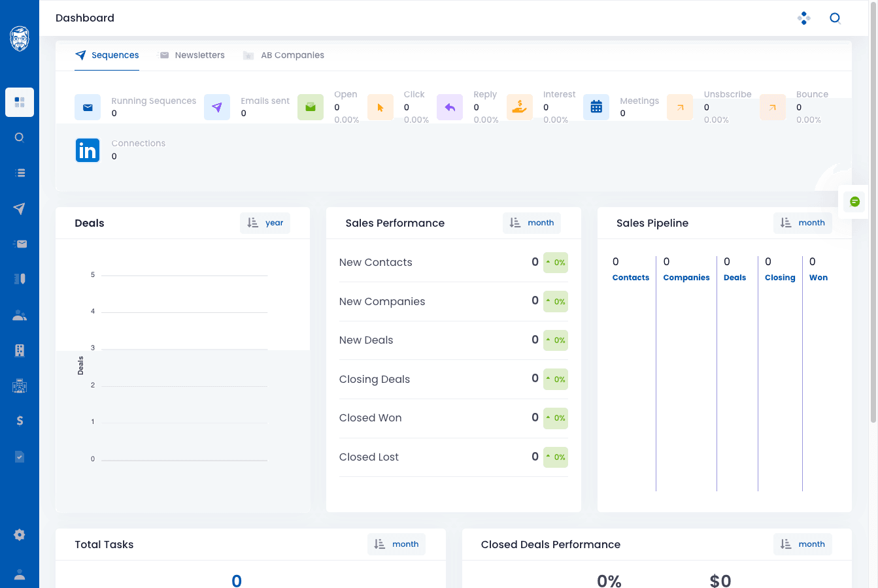This screenshot has height=588, width=878.
Task: Click the New Contacts 0% growth badge
Action: pyautogui.click(x=555, y=262)
